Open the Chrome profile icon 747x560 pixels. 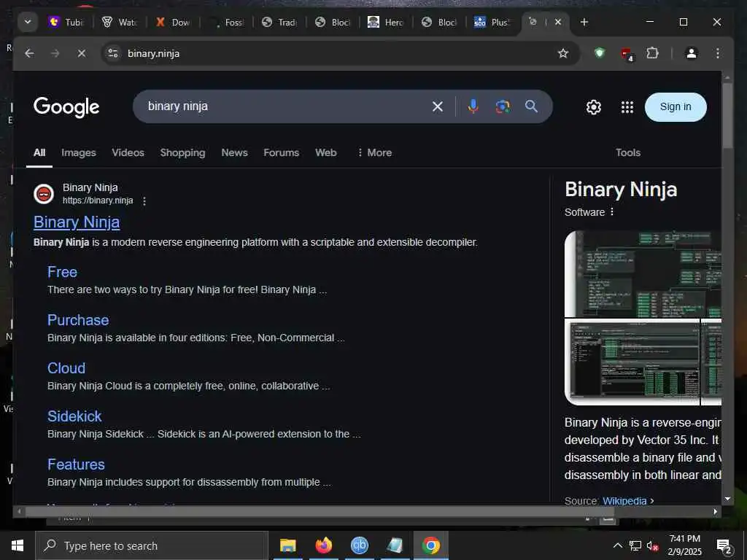point(692,53)
